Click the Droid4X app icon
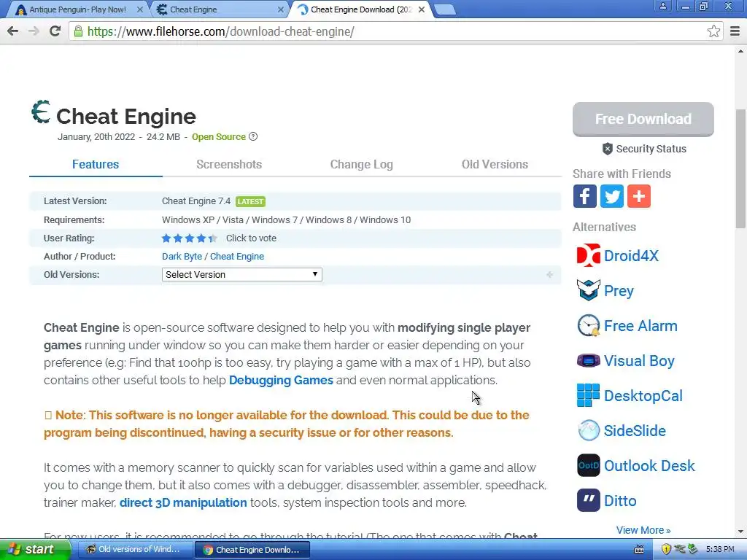This screenshot has width=747, height=560. point(589,256)
